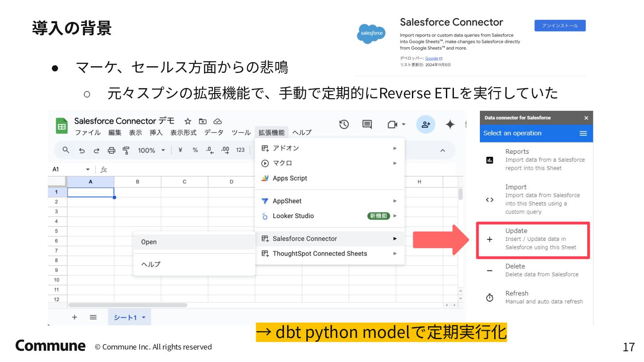644x362 pixels.
Task: Collapse toolbar with chevron up icon
Action: pos(443,151)
